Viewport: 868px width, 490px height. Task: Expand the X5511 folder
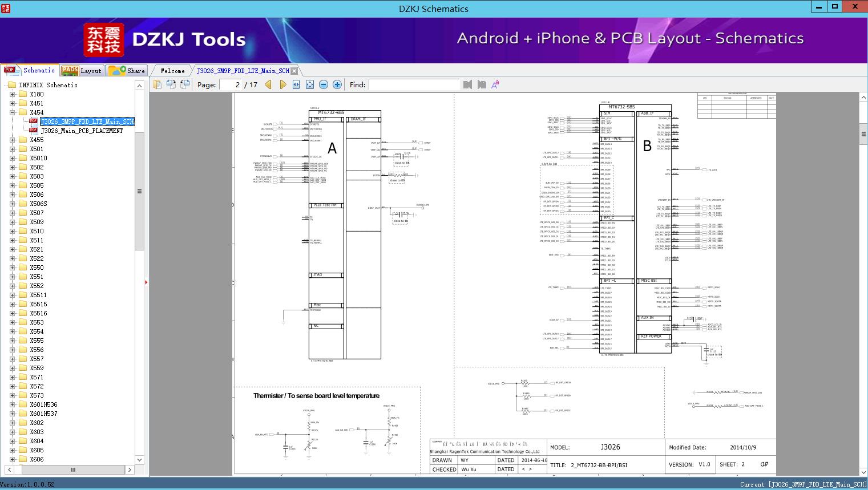[13, 295]
